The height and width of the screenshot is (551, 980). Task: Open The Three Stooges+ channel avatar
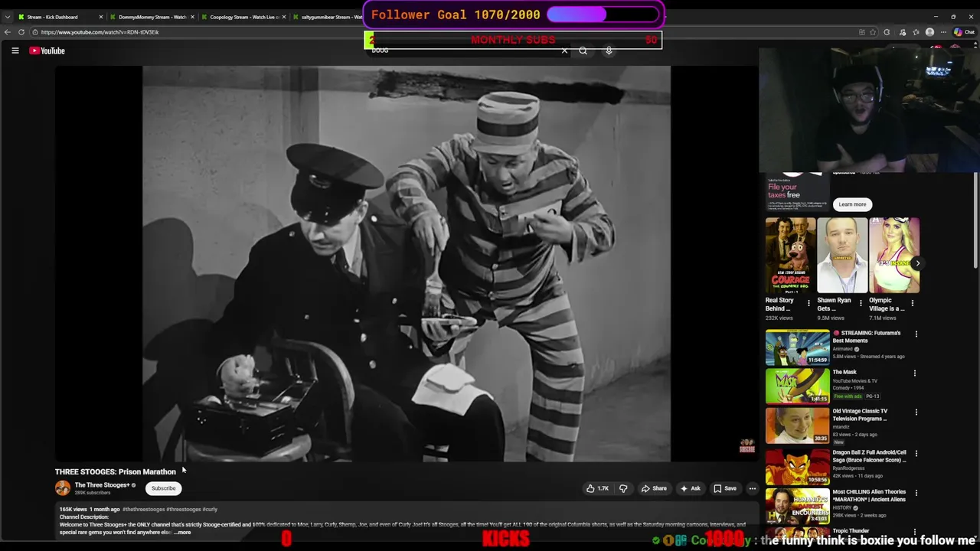(62, 487)
